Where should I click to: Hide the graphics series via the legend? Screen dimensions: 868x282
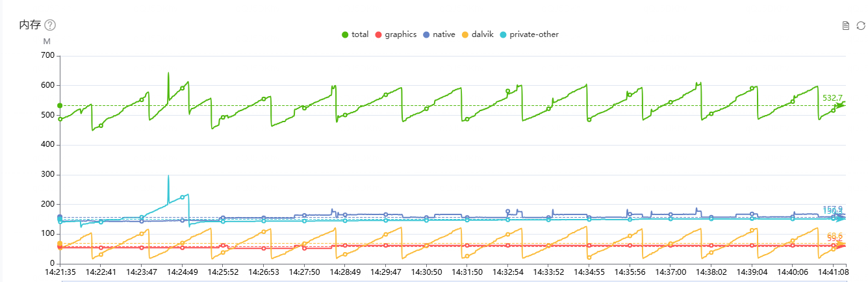[x=395, y=34]
